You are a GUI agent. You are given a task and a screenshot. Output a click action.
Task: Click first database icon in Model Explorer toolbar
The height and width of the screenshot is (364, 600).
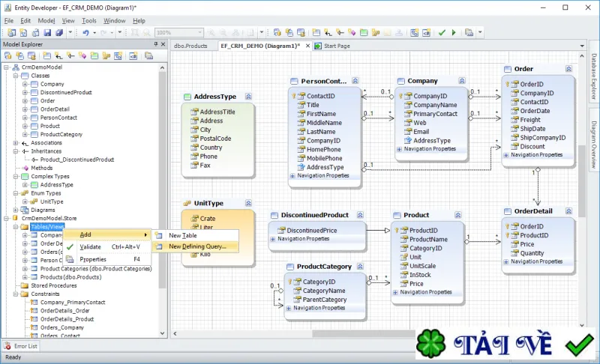(x=8, y=56)
